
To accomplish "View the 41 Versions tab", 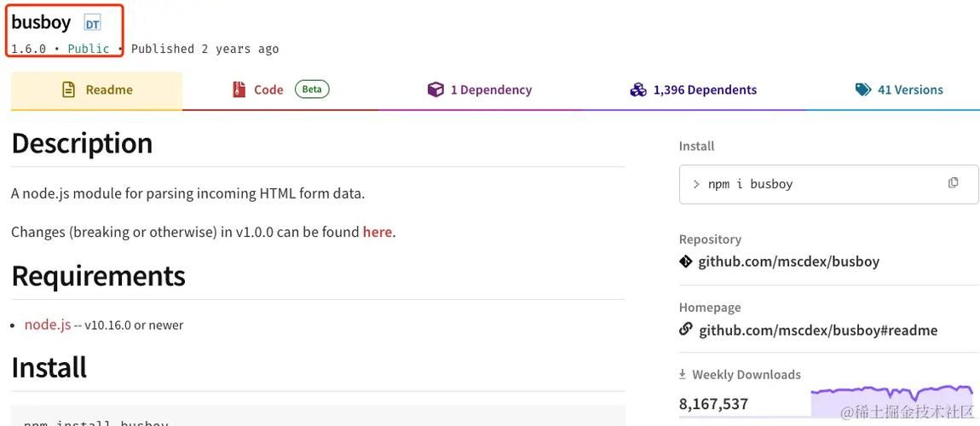I will coord(899,90).
